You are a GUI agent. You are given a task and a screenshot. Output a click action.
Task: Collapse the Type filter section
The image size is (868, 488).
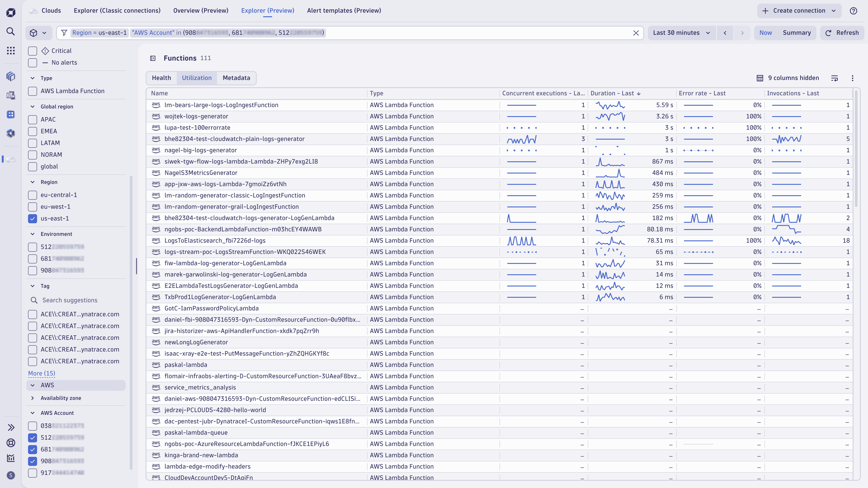(33, 78)
